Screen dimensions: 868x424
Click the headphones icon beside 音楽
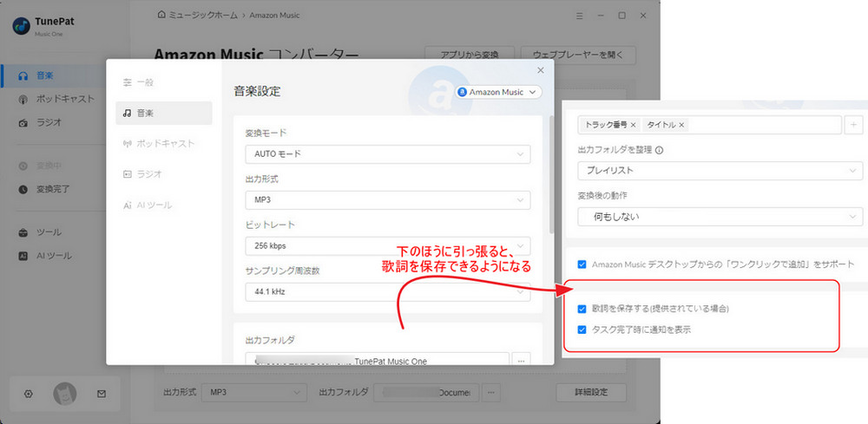[23, 75]
